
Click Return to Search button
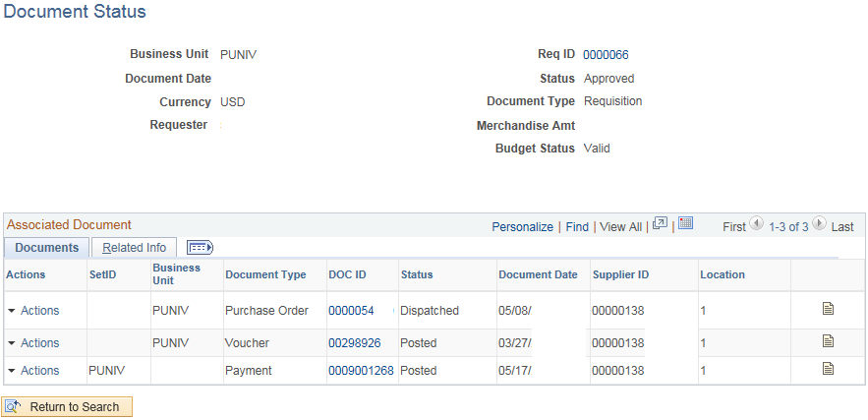[x=67, y=407]
